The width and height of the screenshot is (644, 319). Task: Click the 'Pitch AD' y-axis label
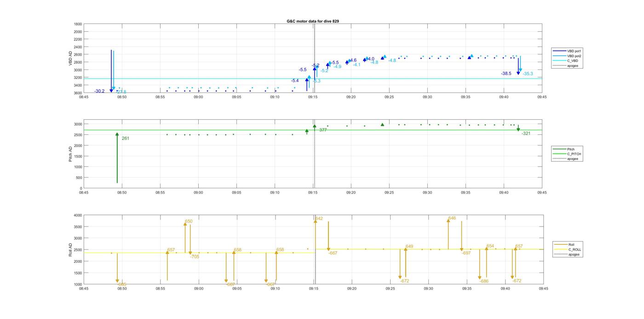[70, 154]
